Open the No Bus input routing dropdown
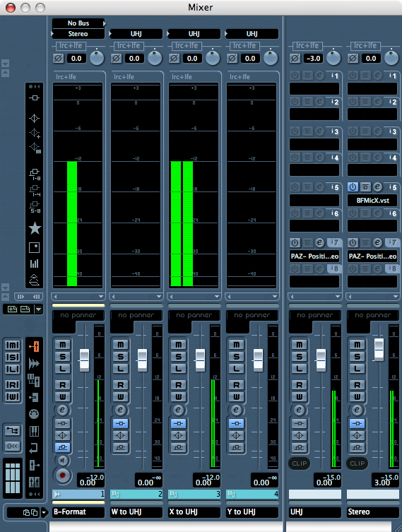Screen dimensions: 402x532 tap(78, 23)
